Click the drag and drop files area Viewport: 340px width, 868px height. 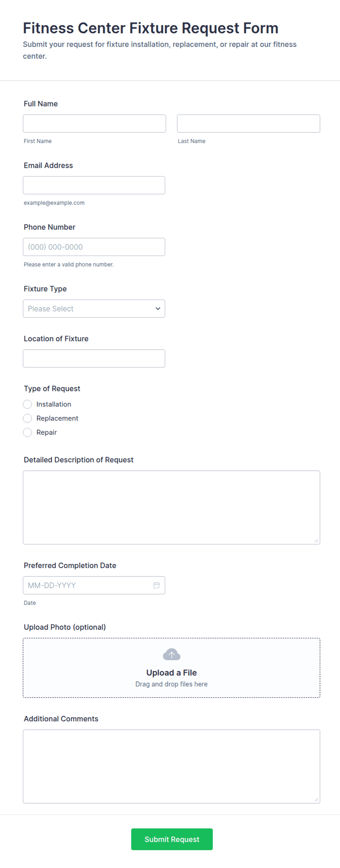click(x=171, y=668)
